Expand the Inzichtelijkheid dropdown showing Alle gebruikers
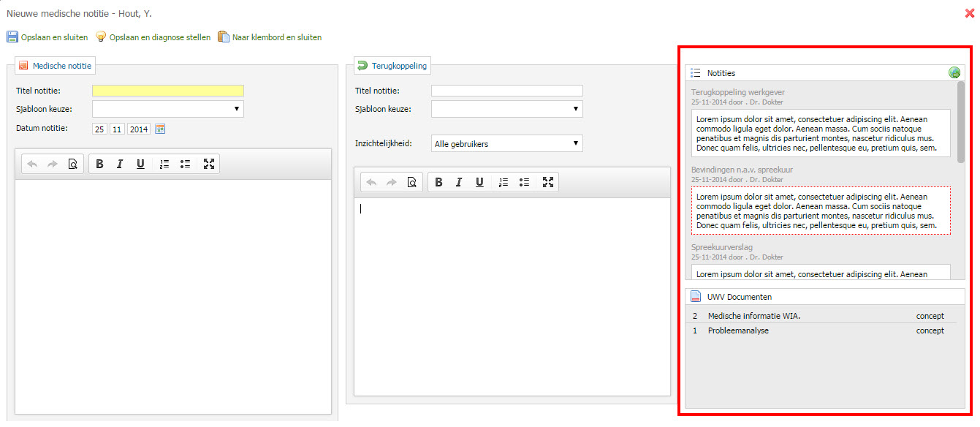 (506, 144)
